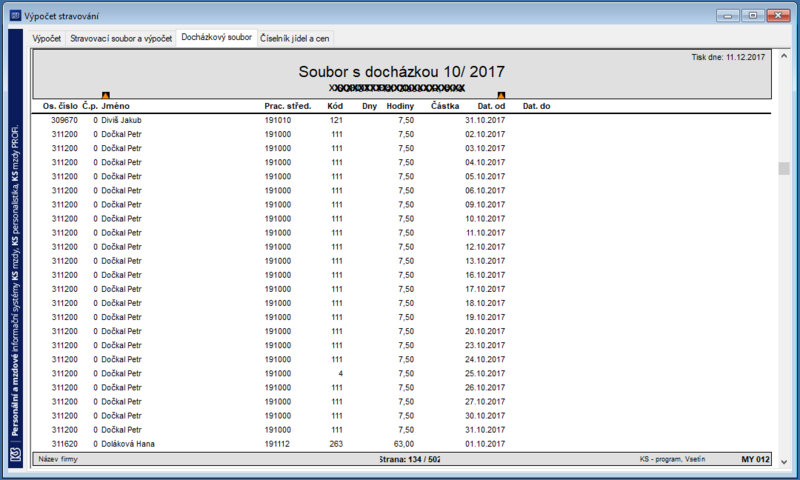Click hours value 63,00
The image size is (800, 480).
coord(404,444)
